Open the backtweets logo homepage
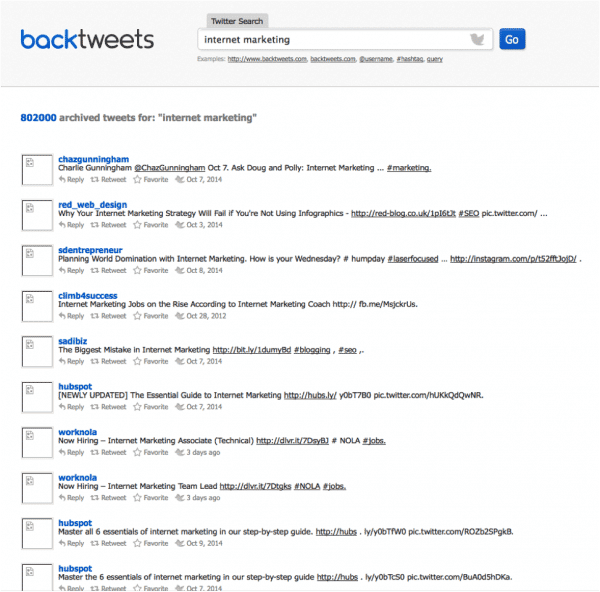600x592 pixels. pyautogui.click(x=87, y=39)
